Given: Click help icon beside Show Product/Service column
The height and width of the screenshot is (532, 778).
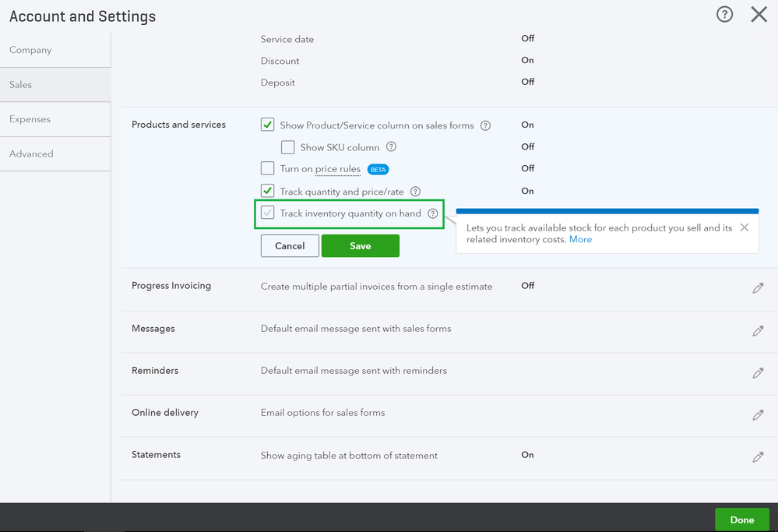Looking at the screenshot, I should 485,125.
